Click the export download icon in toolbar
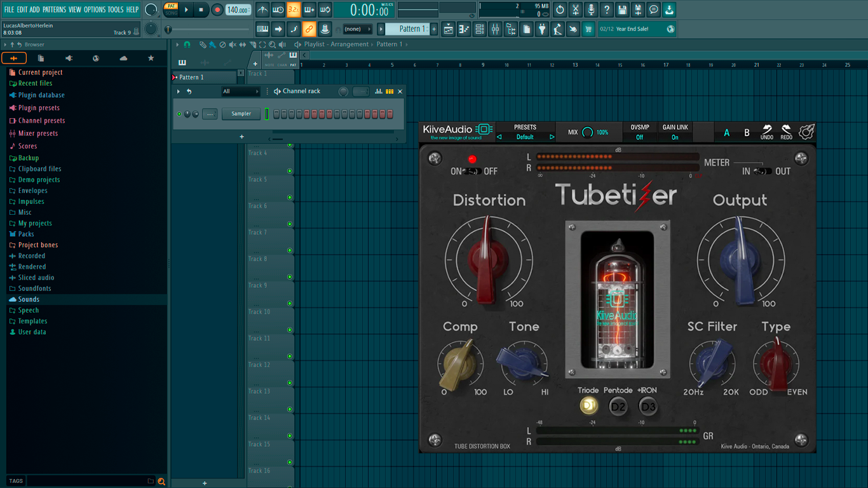The height and width of the screenshot is (488, 868). [669, 10]
